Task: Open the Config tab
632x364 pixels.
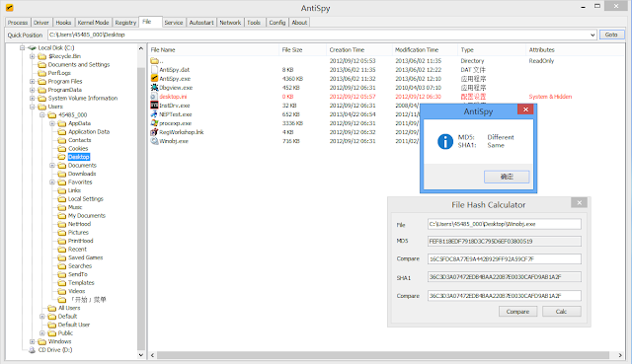Action: click(277, 23)
